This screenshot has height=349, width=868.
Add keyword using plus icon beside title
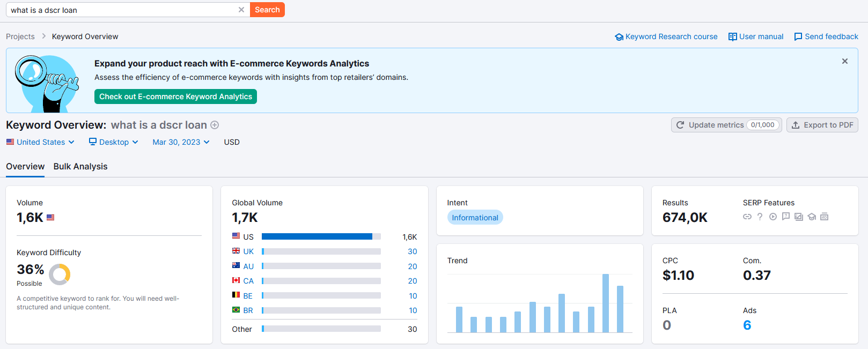(x=215, y=125)
